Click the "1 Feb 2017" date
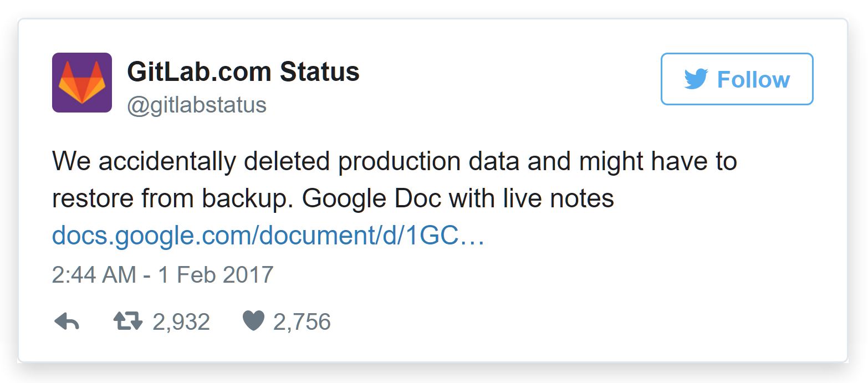The width and height of the screenshot is (868, 383). point(216,275)
